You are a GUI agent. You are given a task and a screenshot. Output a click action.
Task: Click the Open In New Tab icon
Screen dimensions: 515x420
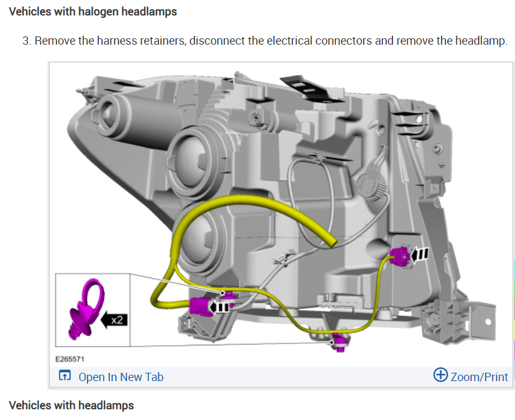[x=64, y=375]
